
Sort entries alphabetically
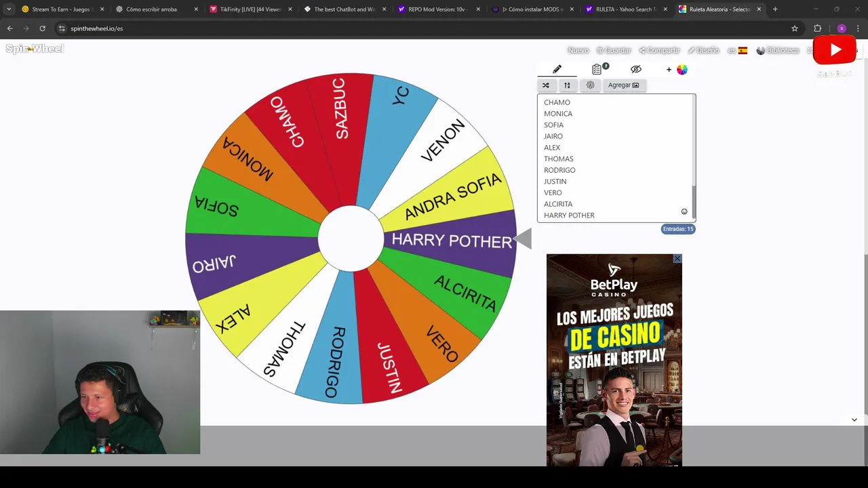[567, 85]
